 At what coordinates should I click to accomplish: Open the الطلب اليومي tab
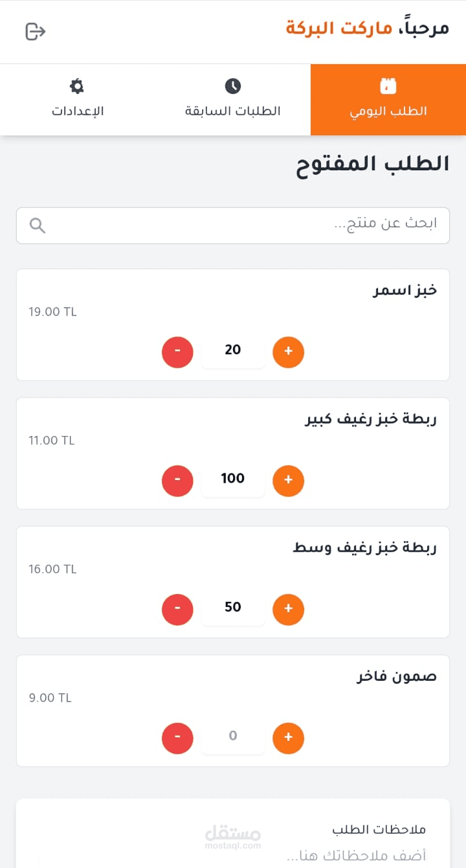pyautogui.click(x=388, y=100)
